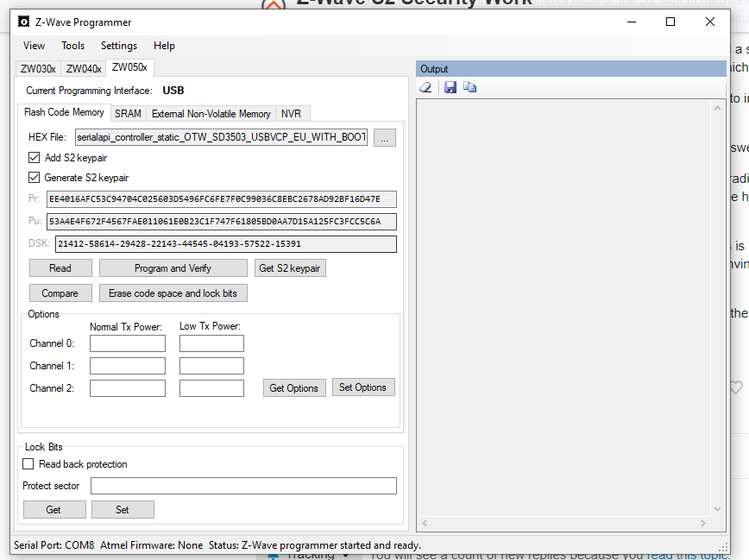Open the Settings menu

(x=119, y=46)
